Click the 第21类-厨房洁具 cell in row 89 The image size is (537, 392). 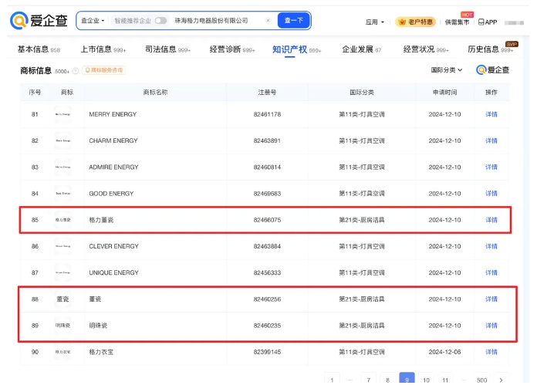tap(362, 326)
